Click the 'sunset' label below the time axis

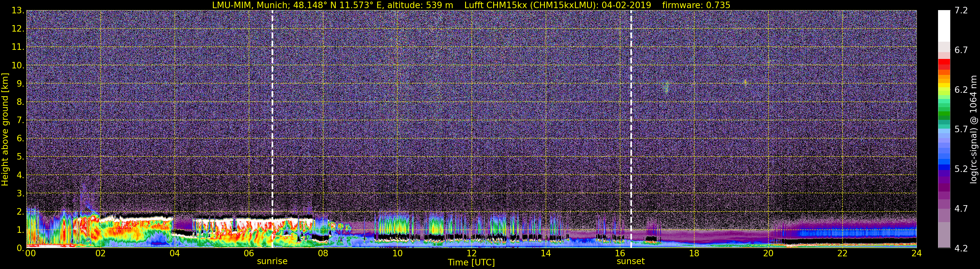pos(631,262)
